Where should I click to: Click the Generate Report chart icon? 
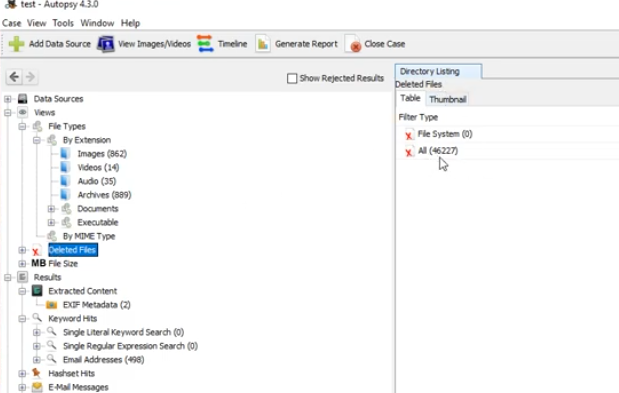[263, 44]
